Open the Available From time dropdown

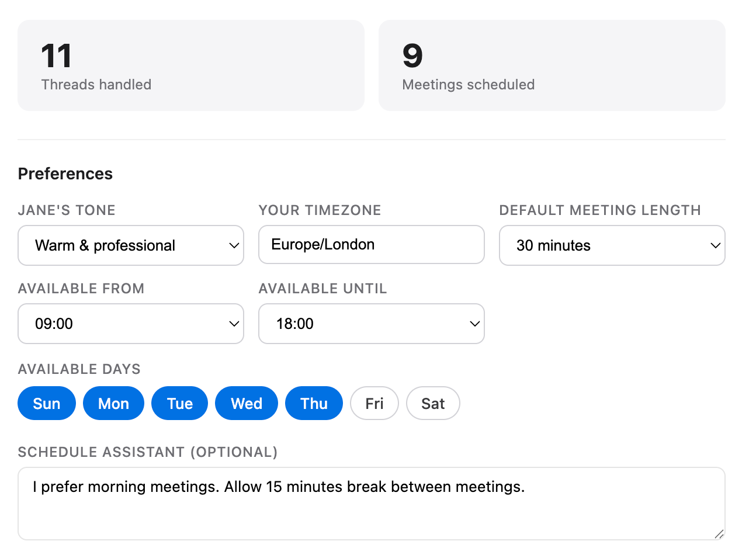point(130,324)
